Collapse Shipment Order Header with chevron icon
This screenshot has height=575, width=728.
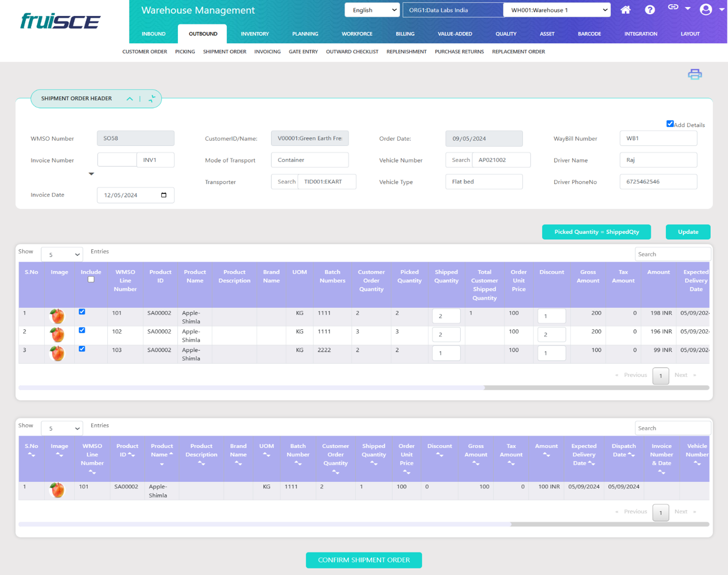tap(129, 99)
